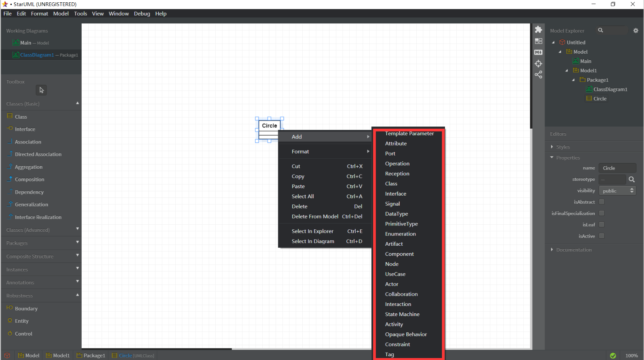The width and height of the screenshot is (644, 360).
Task: Toggle the isLeaf checkbox
Action: coord(602,224)
